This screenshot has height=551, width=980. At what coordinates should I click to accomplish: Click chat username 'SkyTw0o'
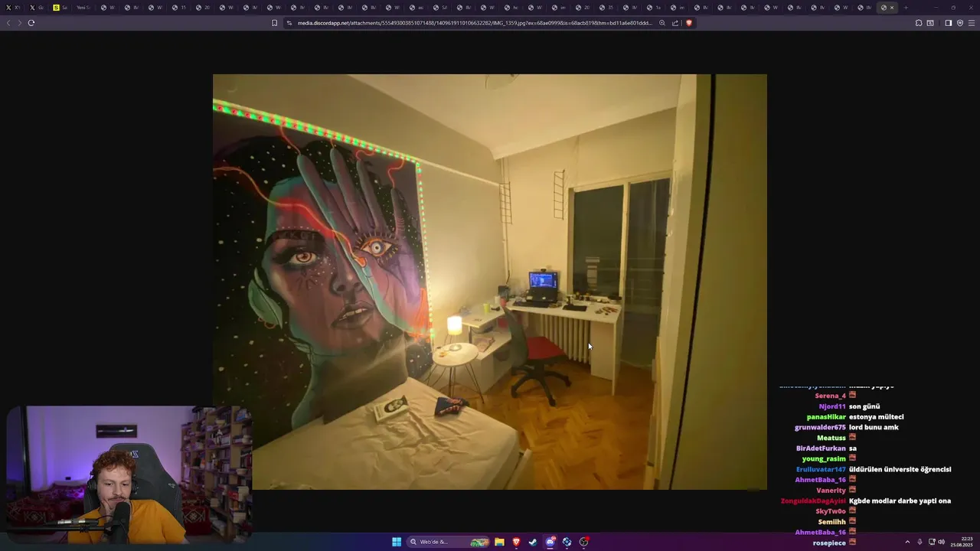pos(831,511)
